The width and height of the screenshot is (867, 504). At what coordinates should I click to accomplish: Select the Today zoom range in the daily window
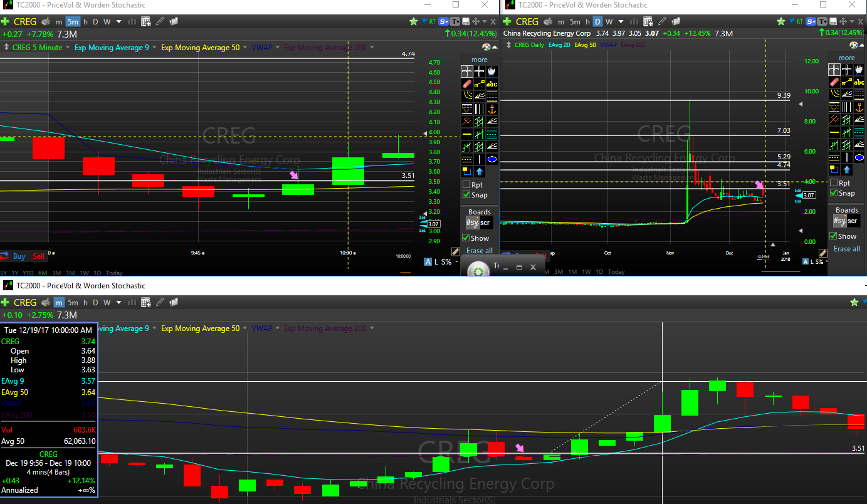coord(616,271)
